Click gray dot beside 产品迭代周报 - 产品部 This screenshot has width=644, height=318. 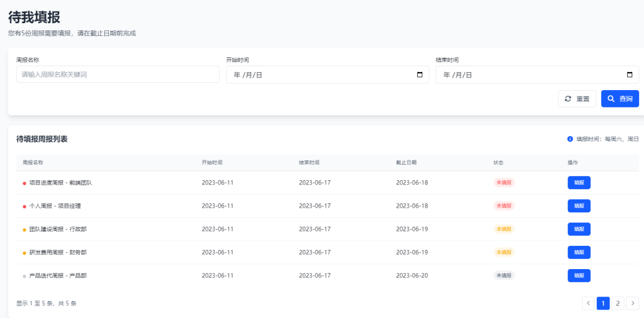click(x=24, y=276)
